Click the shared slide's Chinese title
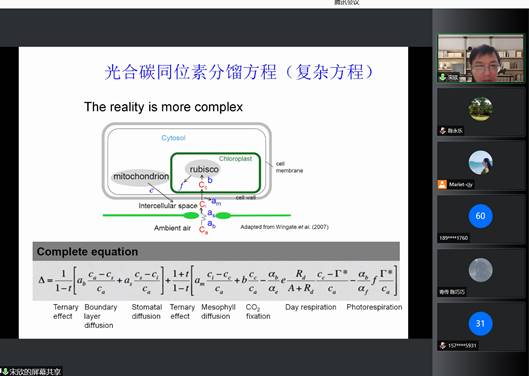The width and height of the screenshot is (529, 376). (239, 72)
